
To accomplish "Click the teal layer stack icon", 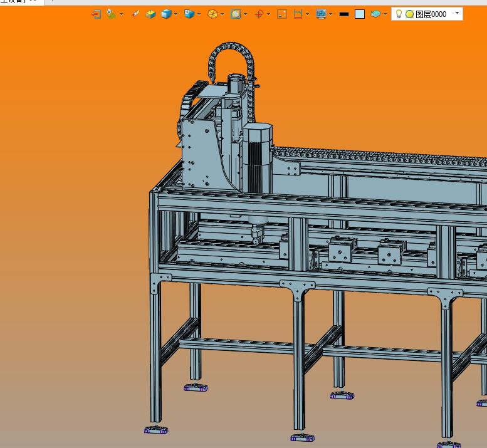I will [375, 14].
